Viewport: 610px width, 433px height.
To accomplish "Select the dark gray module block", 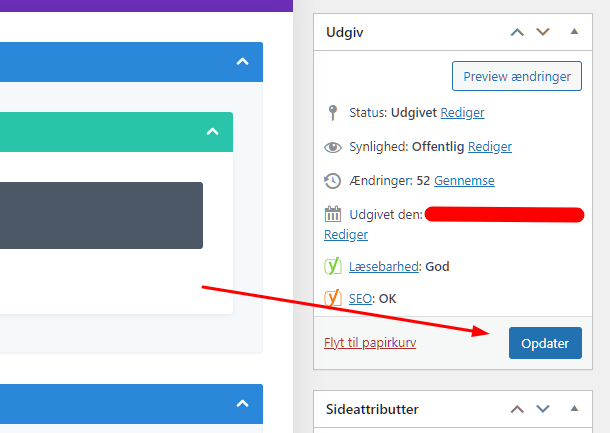I will (x=101, y=216).
